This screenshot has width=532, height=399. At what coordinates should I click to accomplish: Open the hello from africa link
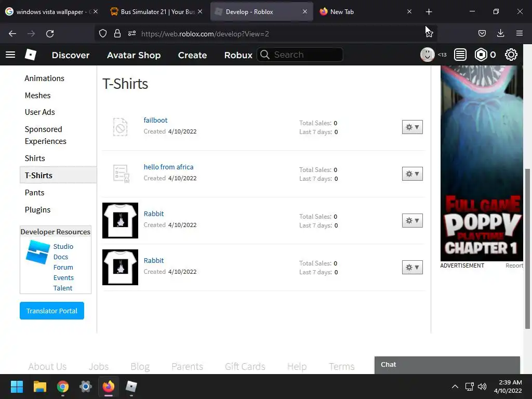tap(169, 167)
